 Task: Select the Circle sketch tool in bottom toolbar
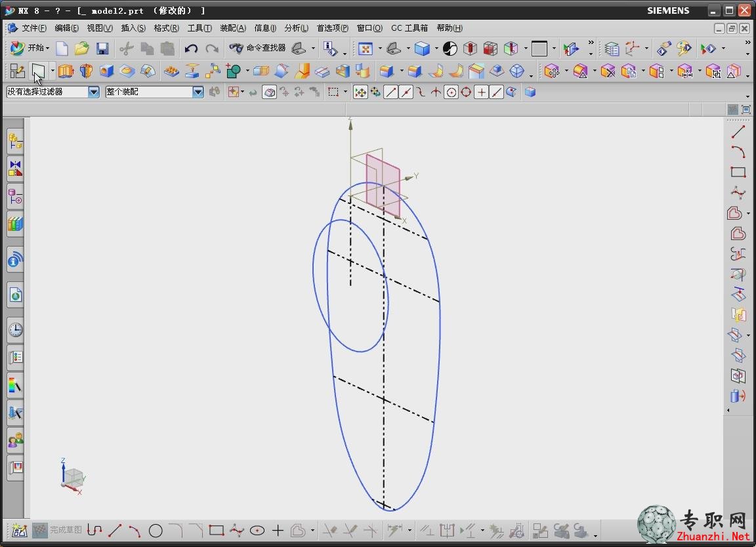pyautogui.click(x=156, y=531)
